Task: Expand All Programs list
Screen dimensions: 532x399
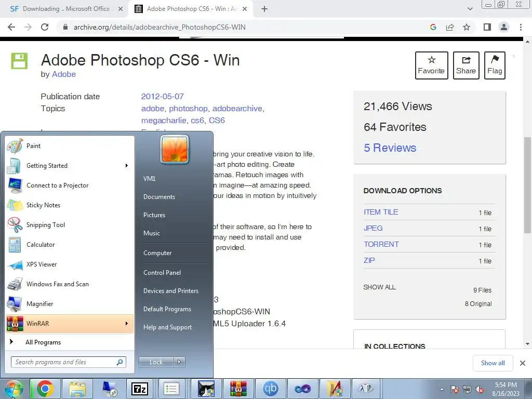Action: coord(43,342)
